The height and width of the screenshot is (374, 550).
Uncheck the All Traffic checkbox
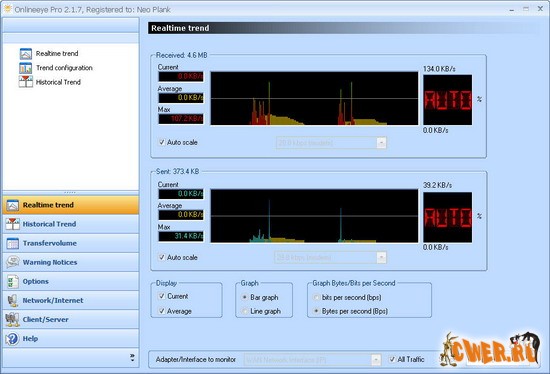point(392,359)
